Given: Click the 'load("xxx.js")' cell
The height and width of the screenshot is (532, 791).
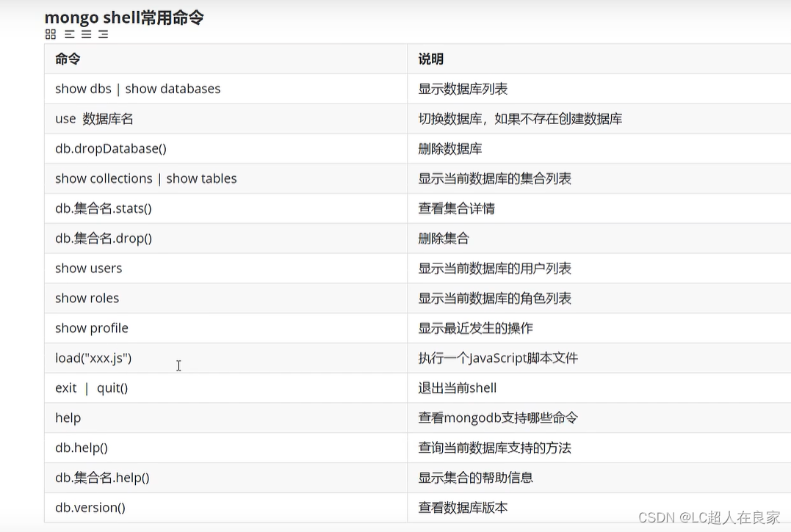Looking at the screenshot, I should (x=226, y=358).
